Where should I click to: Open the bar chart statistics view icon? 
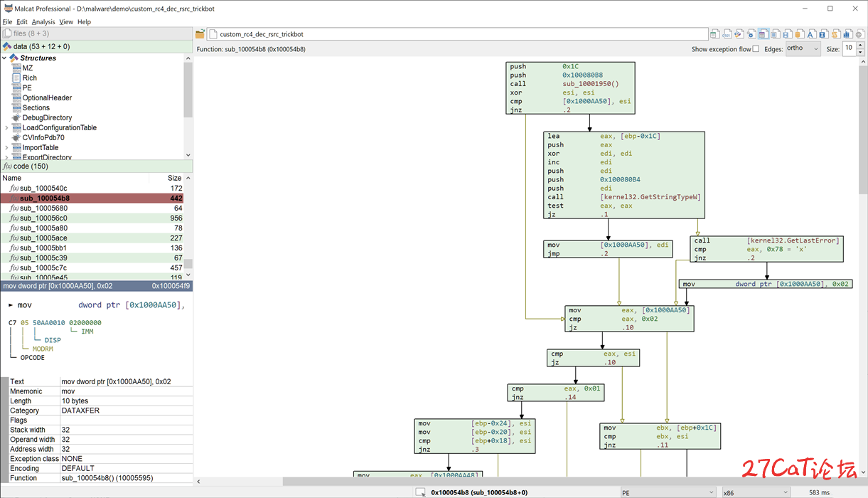tap(847, 34)
